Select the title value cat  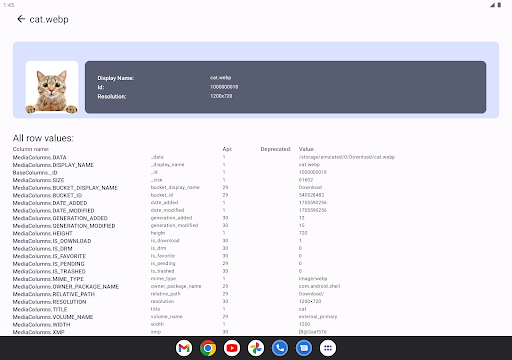pos(302,309)
